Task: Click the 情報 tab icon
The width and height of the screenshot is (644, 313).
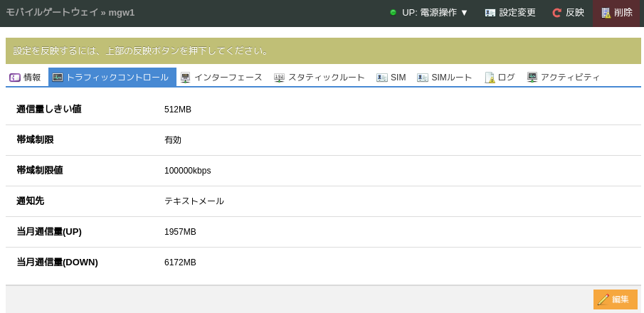Action: (15, 78)
